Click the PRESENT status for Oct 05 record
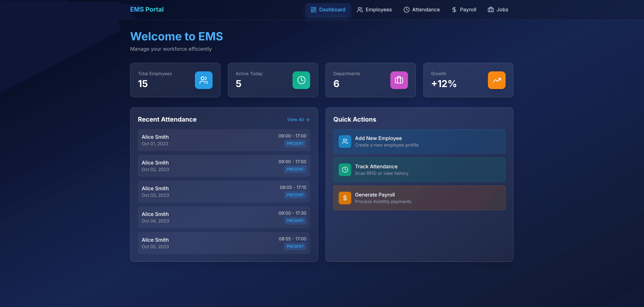644x307 pixels. coord(295,246)
